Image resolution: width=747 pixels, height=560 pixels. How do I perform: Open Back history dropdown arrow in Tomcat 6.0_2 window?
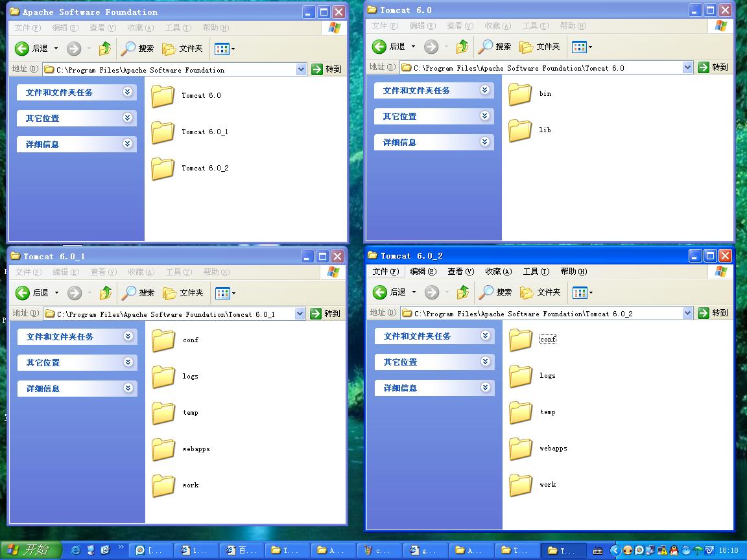pyautogui.click(x=414, y=292)
